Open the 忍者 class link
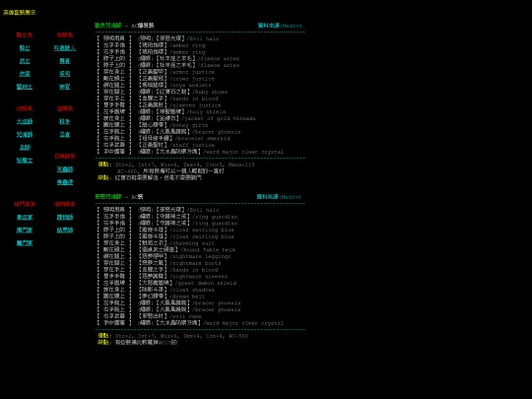 (x=64, y=134)
